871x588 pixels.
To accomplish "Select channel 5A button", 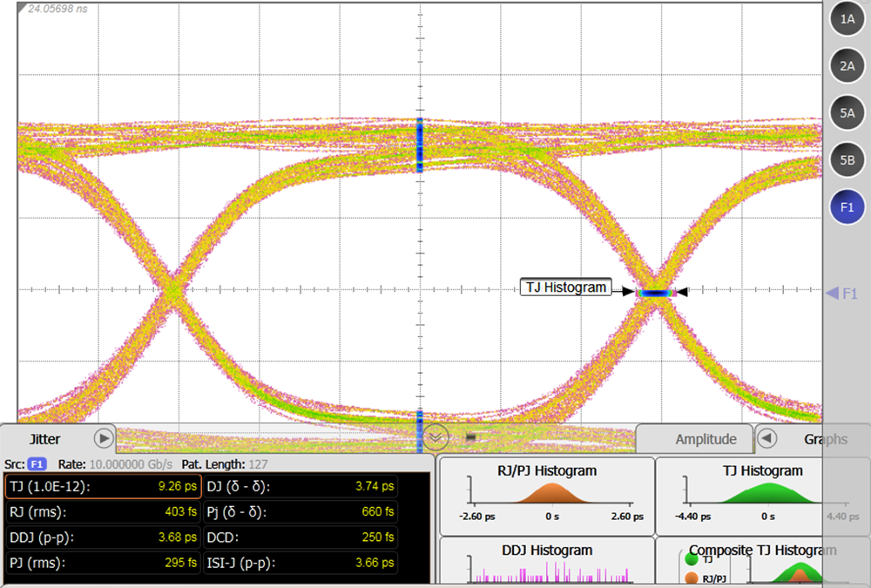I will pyautogui.click(x=847, y=112).
